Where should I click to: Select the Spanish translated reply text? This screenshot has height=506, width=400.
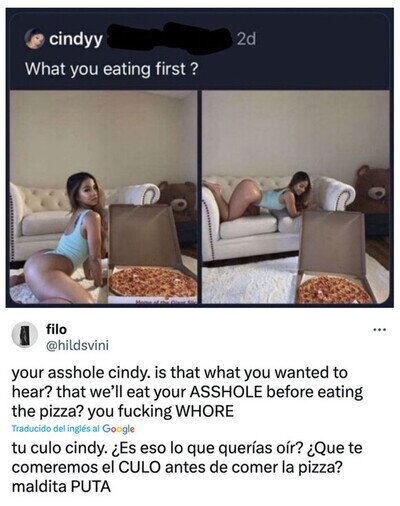[187, 467]
